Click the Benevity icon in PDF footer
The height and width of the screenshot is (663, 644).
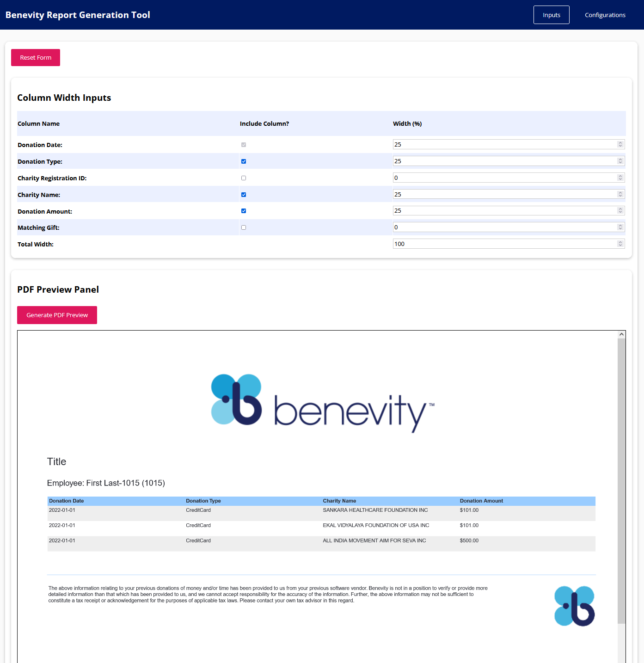574,606
